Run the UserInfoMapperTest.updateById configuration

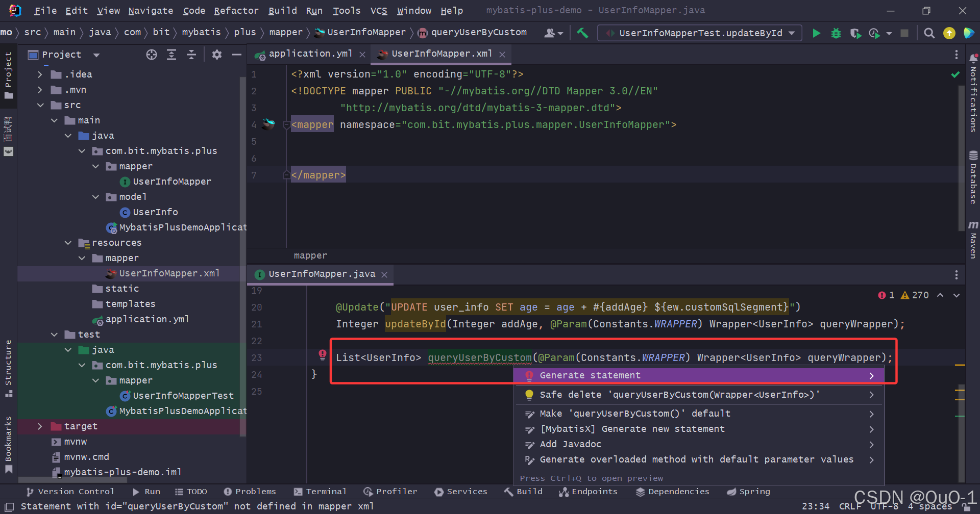816,33
